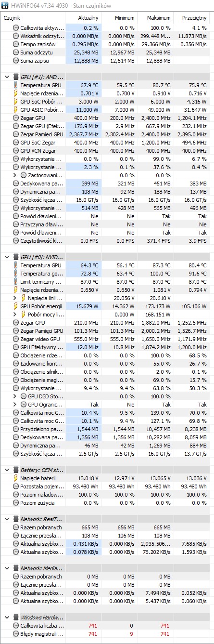
Task: Collapse the Network: Media... group
Action: point(7,568)
